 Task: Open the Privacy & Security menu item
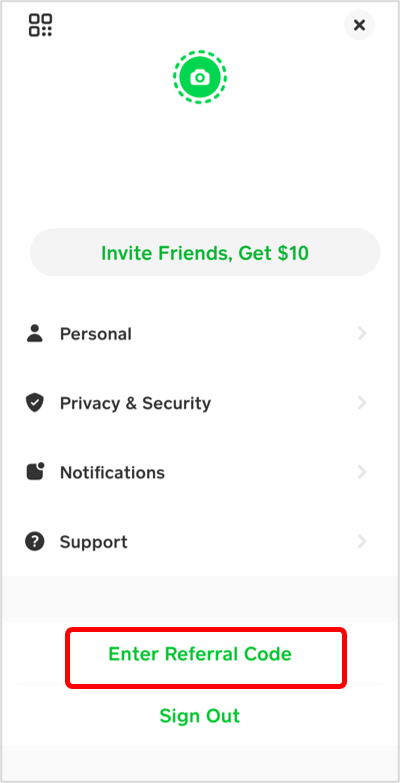[x=200, y=402]
